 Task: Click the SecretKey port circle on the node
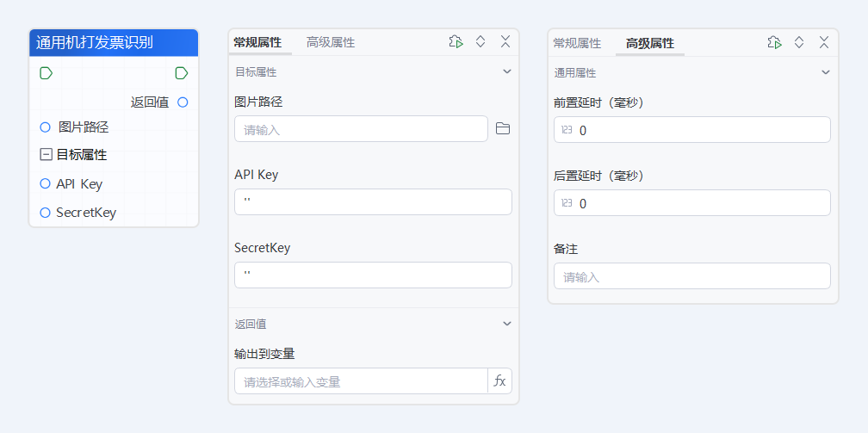46,213
